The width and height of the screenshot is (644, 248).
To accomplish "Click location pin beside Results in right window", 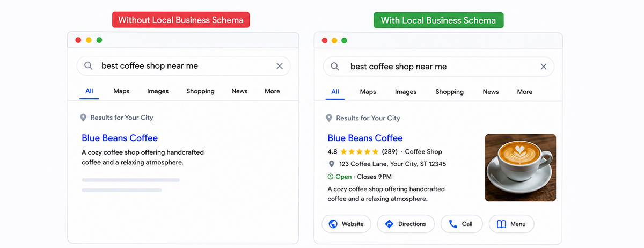I will pyautogui.click(x=329, y=118).
